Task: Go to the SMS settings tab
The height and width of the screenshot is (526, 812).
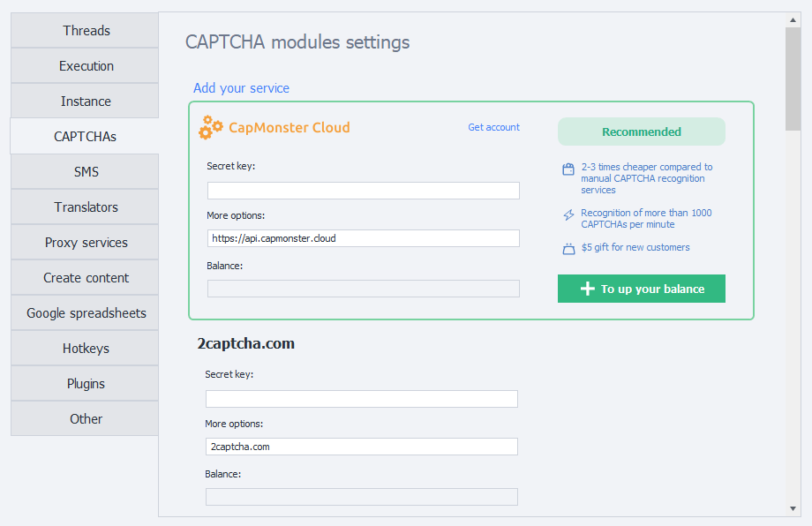Action: click(x=86, y=172)
